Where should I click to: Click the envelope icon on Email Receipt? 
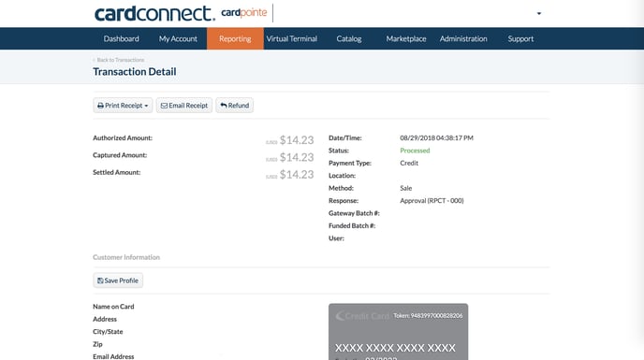[x=164, y=106]
